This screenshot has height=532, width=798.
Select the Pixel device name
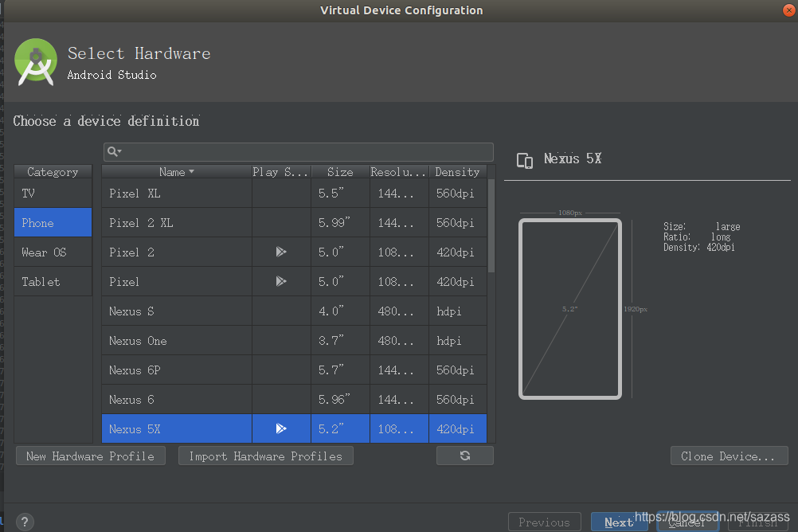pyautogui.click(x=123, y=281)
